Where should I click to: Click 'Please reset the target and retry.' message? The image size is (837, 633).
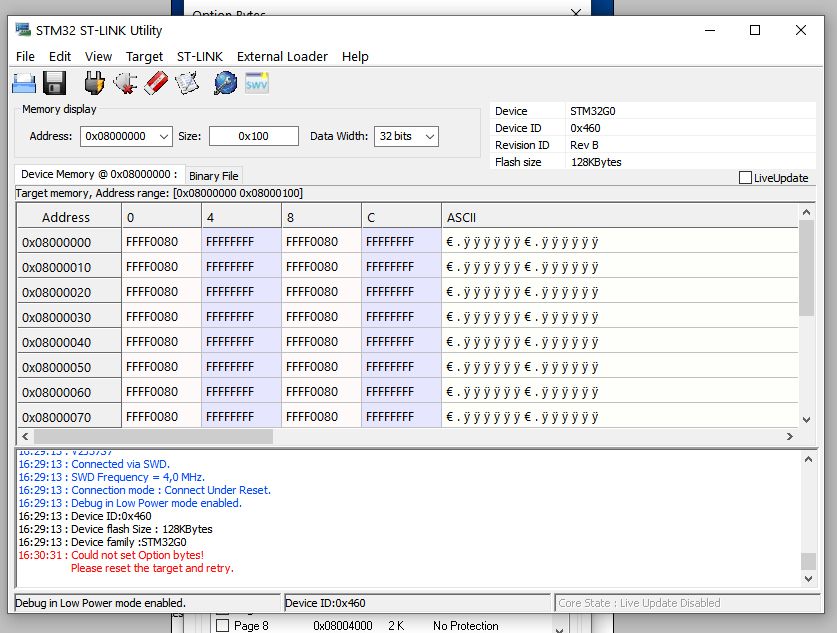(152, 568)
